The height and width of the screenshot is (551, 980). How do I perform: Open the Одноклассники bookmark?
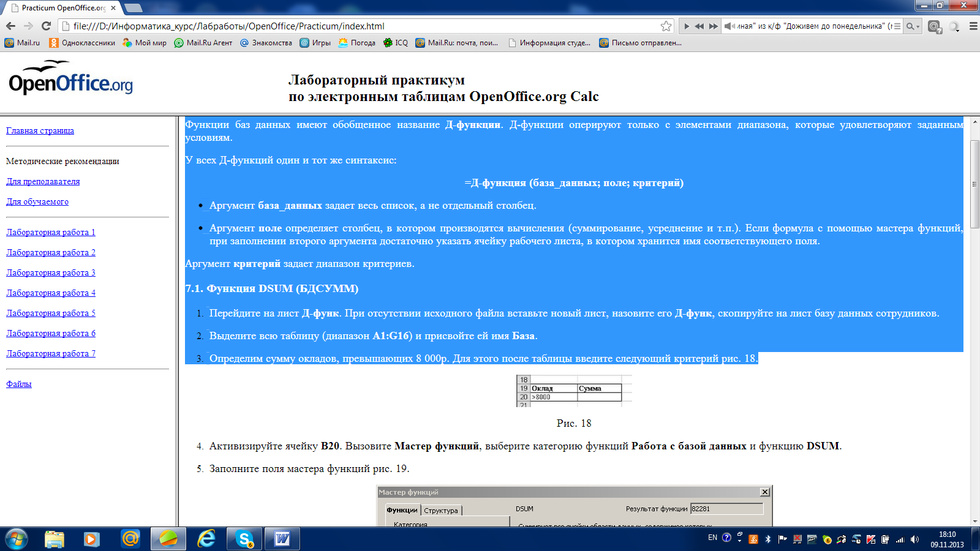coord(82,43)
